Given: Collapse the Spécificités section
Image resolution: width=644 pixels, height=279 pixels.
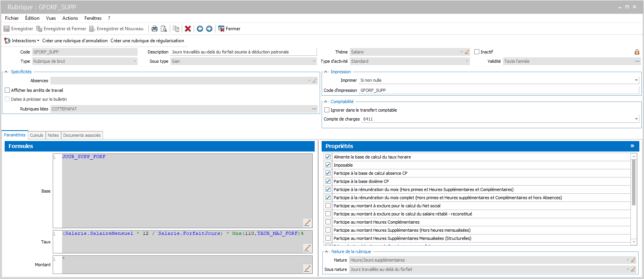Looking at the screenshot, I should [6, 72].
